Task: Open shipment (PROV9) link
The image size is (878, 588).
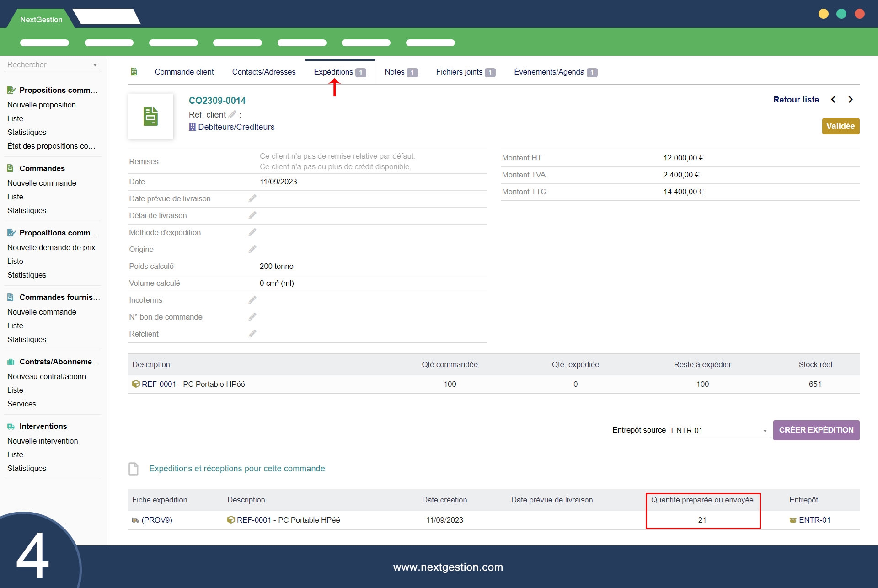Action: coord(156,520)
